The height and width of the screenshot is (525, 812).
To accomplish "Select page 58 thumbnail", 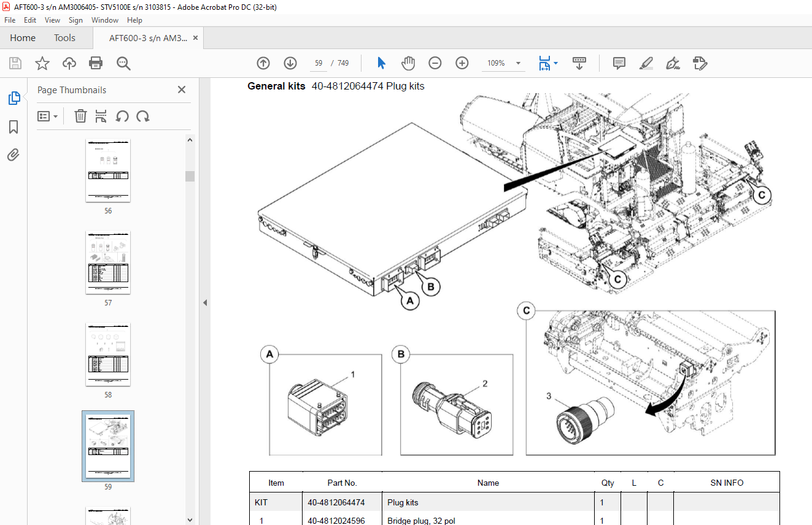I will [108, 354].
